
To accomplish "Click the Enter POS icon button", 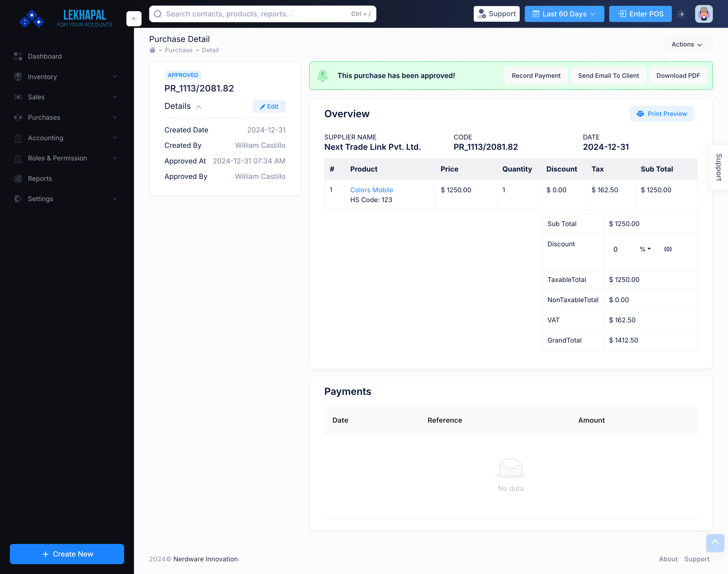I will (622, 14).
